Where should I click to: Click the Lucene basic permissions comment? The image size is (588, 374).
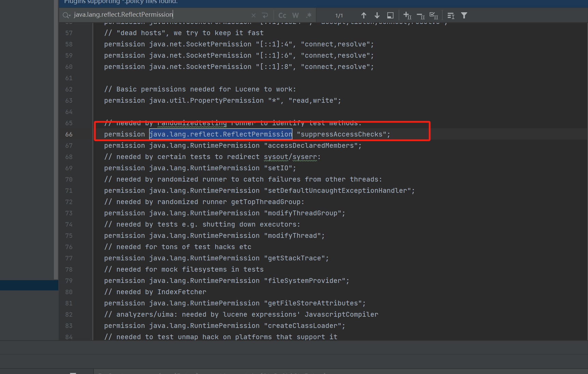coord(200,89)
